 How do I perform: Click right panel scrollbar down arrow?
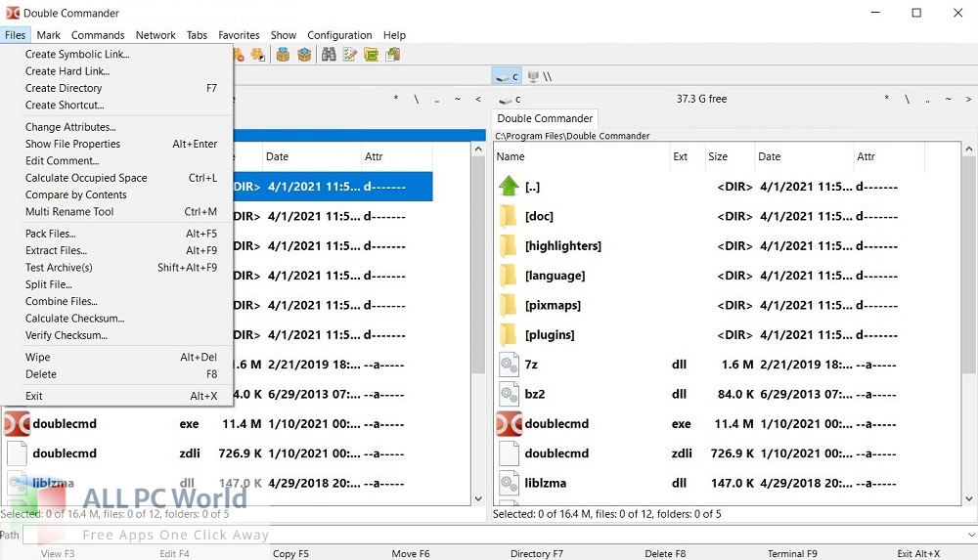(x=968, y=498)
